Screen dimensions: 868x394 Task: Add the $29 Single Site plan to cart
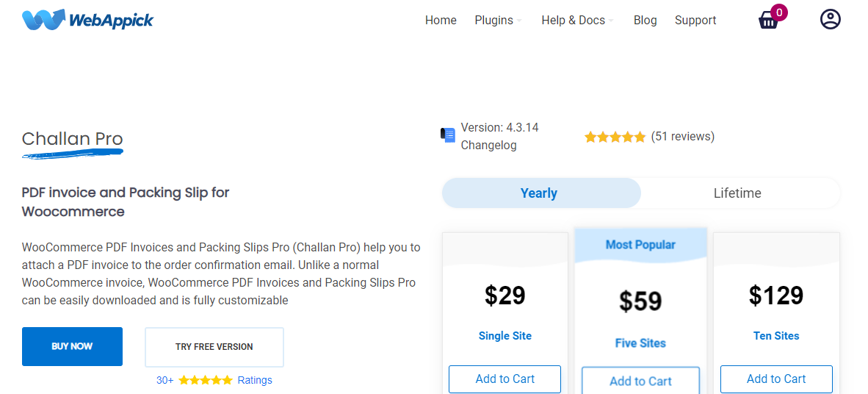point(504,379)
